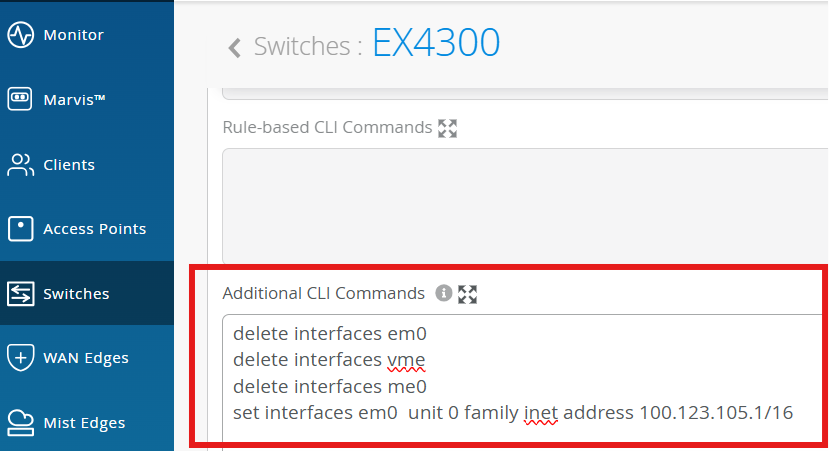Image resolution: width=829 pixels, height=451 pixels.
Task: Select WAN Edges in sidebar
Action: click(x=86, y=358)
